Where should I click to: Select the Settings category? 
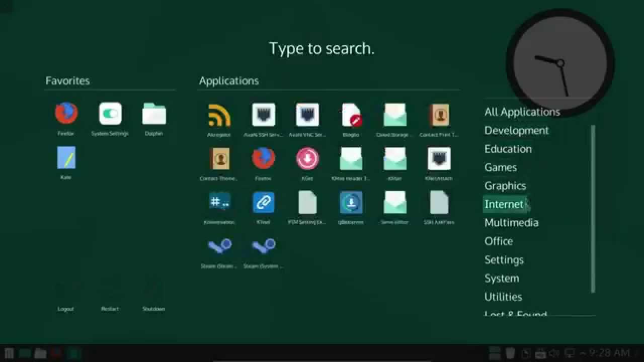click(x=504, y=260)
